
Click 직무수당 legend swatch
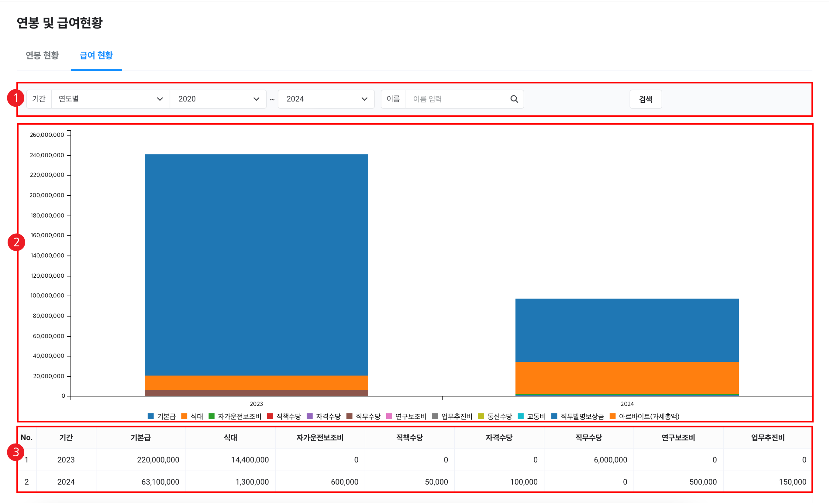pyautogui.click(x=349, y=417)
